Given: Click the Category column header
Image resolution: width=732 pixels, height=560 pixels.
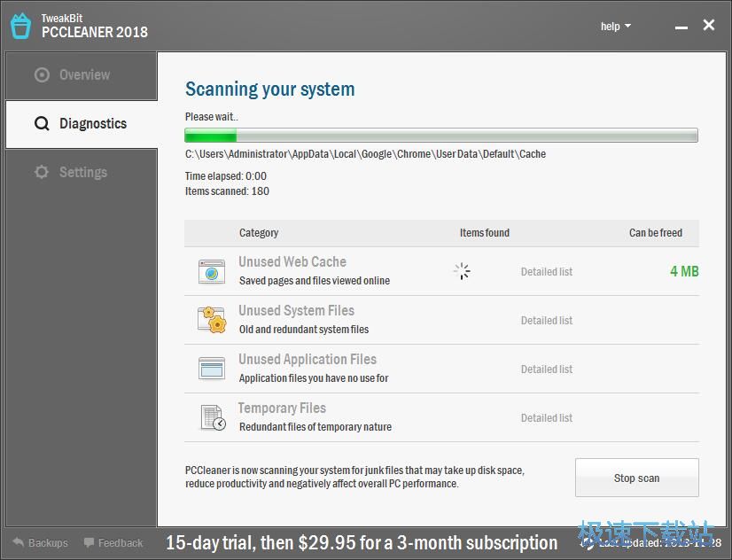Looking at the screenshot, I should coord(259,232).
